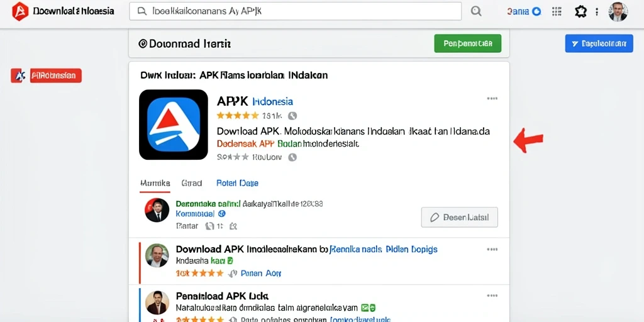Open the vertical dots menu in header
The width and height of the screenshot is (644, 322).
click(597, 11)
